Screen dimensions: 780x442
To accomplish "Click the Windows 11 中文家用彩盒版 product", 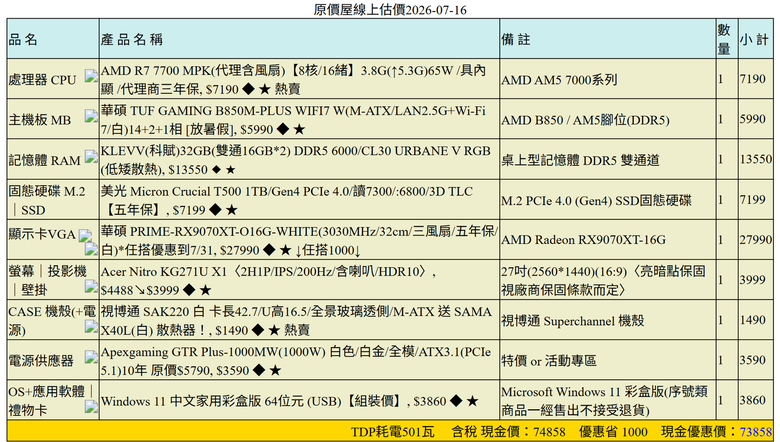I will [290, 401].
